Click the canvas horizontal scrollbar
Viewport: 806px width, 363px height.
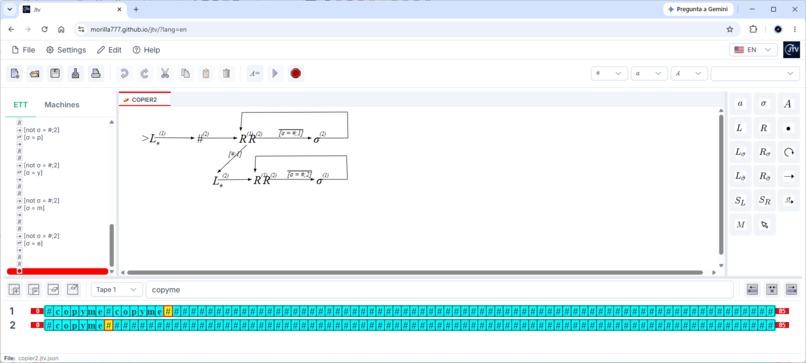(x=415, y=273)
